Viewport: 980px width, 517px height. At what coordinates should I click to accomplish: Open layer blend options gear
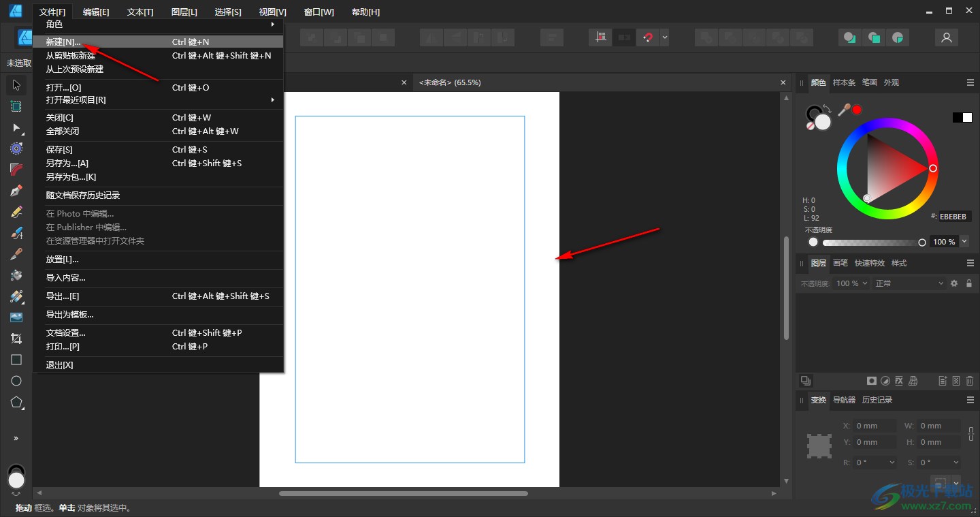954,283
